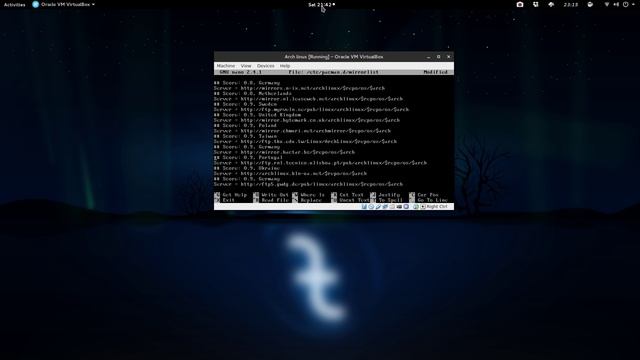Click the Right Ctrl host key label

[437, 207]
